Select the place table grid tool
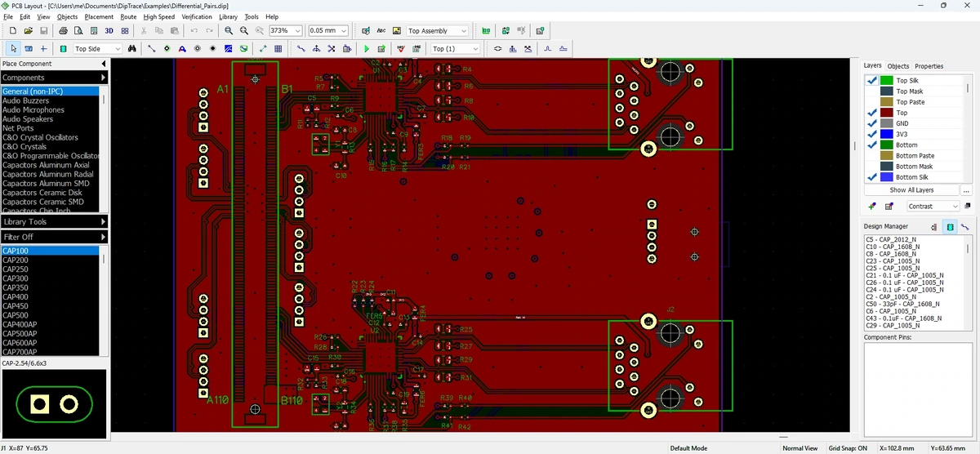This screenshot has width=980, height=454. coord(277,49)
